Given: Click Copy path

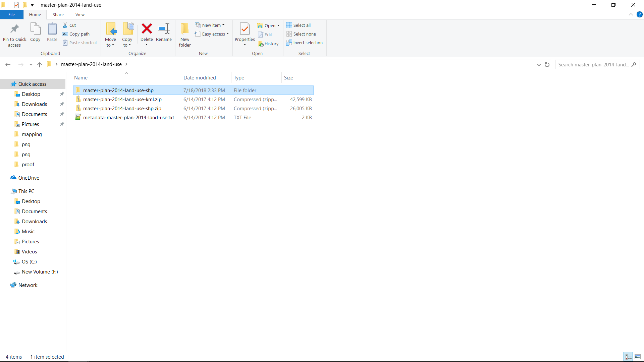Looking at the screenshot, I should (76, 34).
